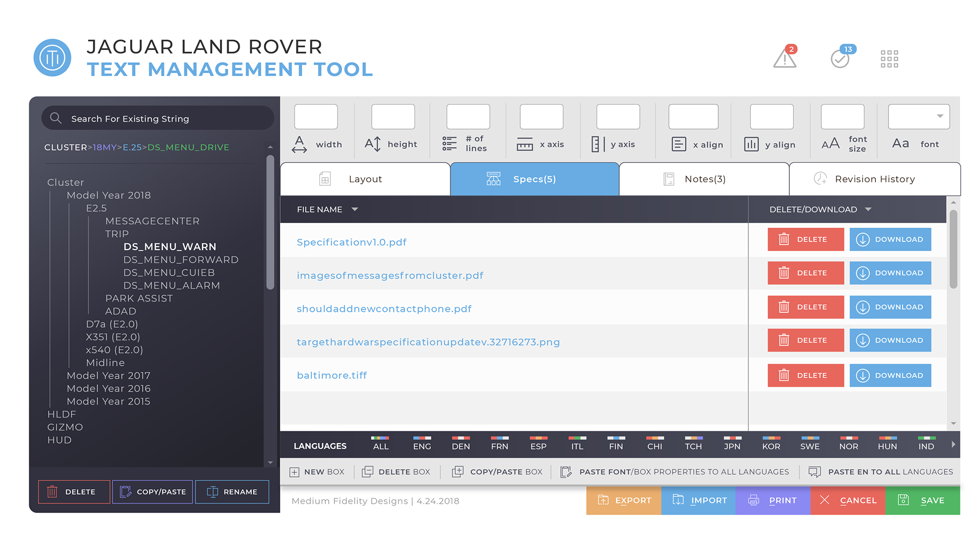
Task: Switch to the Layout tab
Action: click(365, 179)
